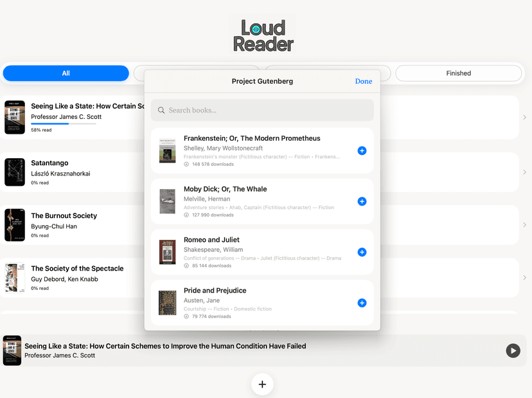Click the magnifier icon in the search bar
The width and height of the screenshot is (532, 398).
161,110
